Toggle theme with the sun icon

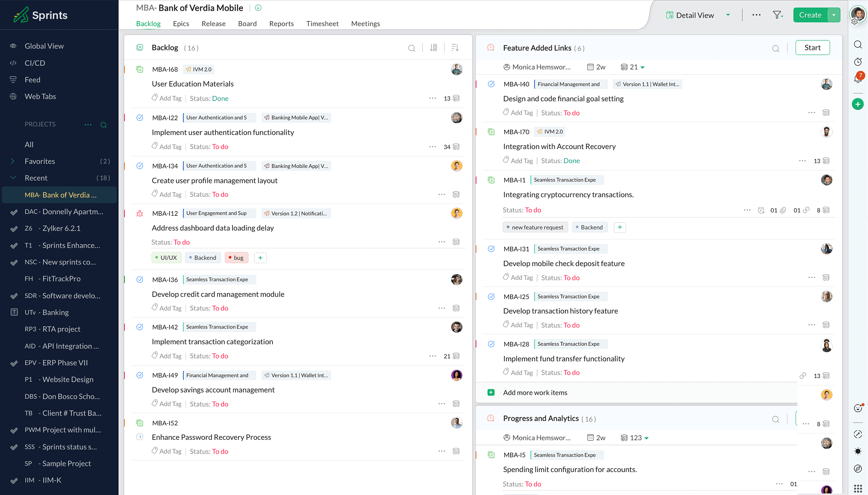point(858,451)
